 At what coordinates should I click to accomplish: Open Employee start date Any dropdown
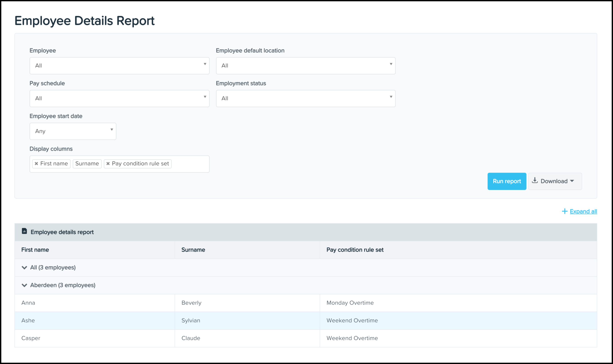click(73, 131)
